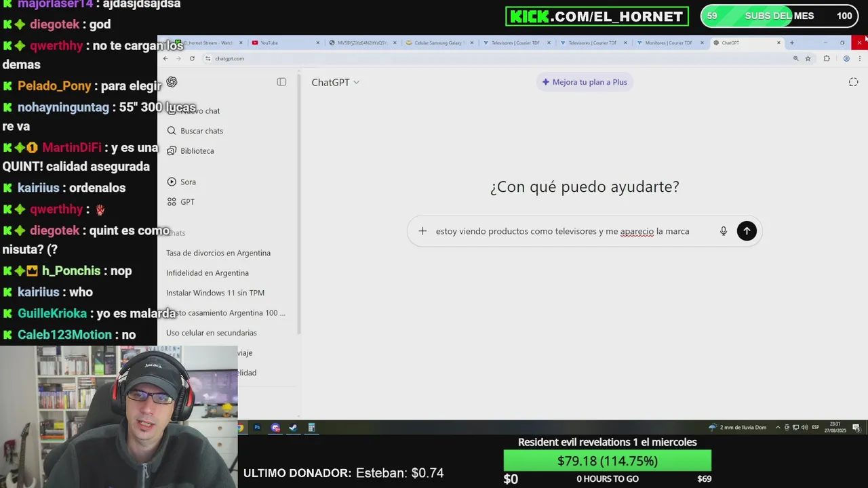Screen dimensions: 868x488
Task: View site information icon beside chatgpt.com
Action: 208,59
